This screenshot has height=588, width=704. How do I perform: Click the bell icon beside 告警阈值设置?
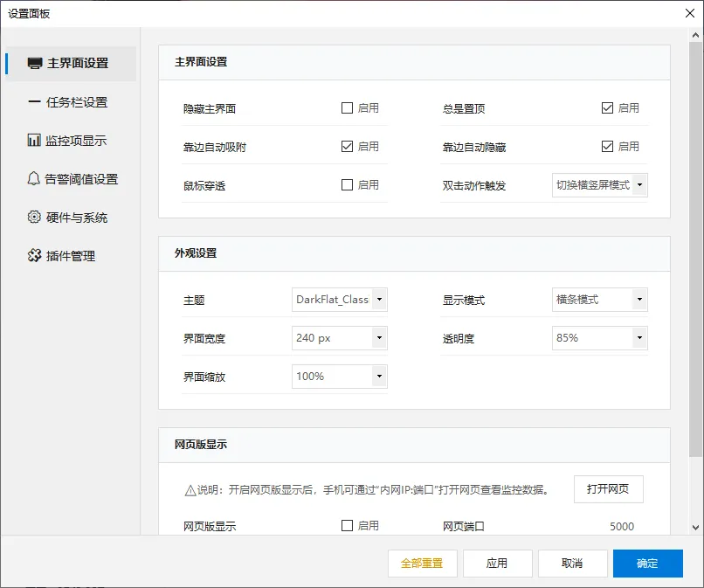coord(33,178)
